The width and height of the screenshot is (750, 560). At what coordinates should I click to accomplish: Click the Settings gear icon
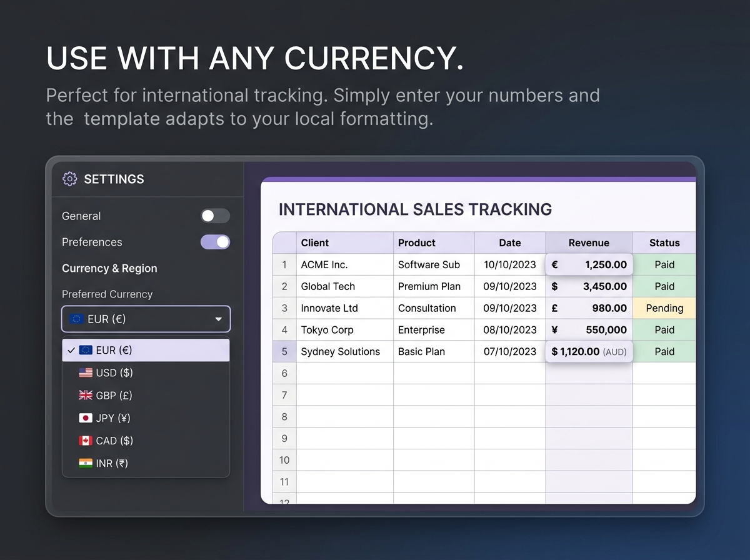pyautogui.click(x=69, y=179)
